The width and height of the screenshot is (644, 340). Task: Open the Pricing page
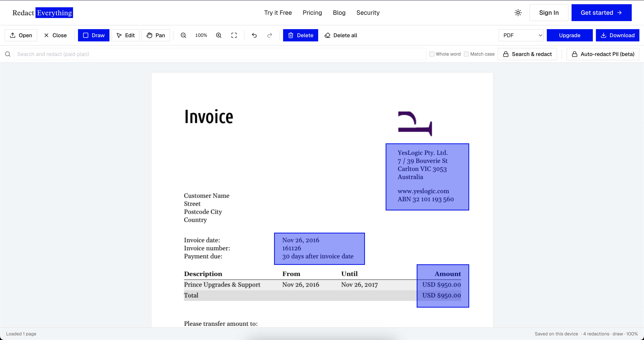pos(312,12)
